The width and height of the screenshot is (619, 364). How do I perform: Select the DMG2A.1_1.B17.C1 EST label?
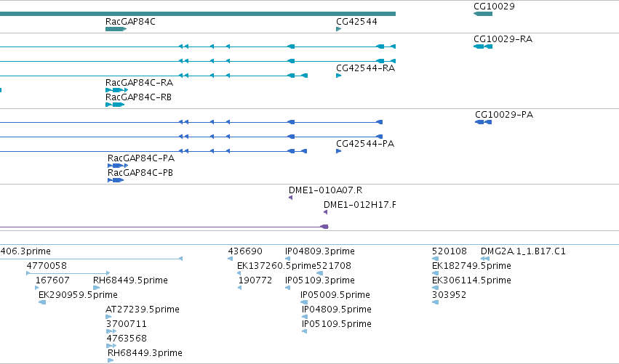click(x=523, y=251)
